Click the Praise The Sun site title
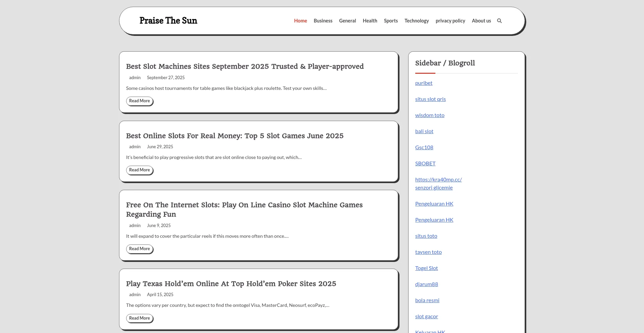The width and height of the screenshot is (644, 333). tap(168, 20)
